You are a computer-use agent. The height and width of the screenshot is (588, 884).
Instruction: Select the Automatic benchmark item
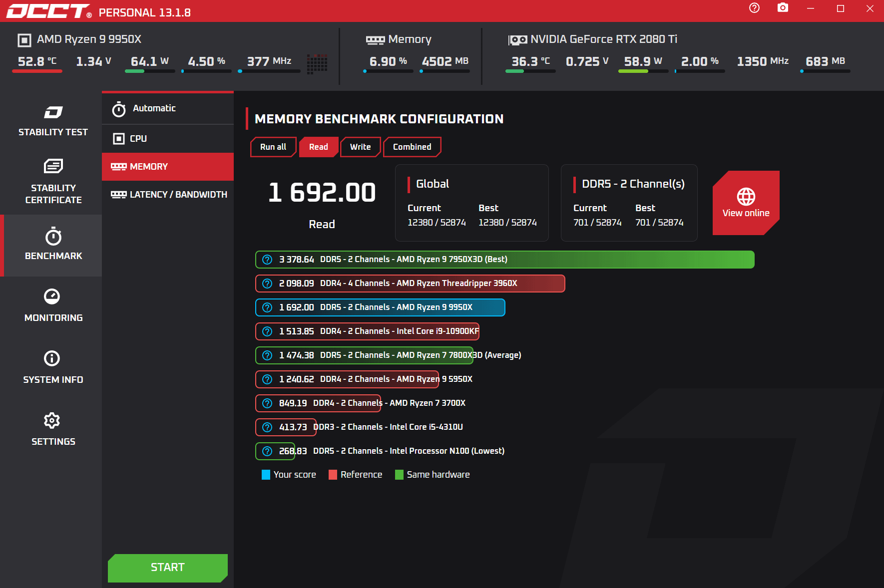(168, 108)
